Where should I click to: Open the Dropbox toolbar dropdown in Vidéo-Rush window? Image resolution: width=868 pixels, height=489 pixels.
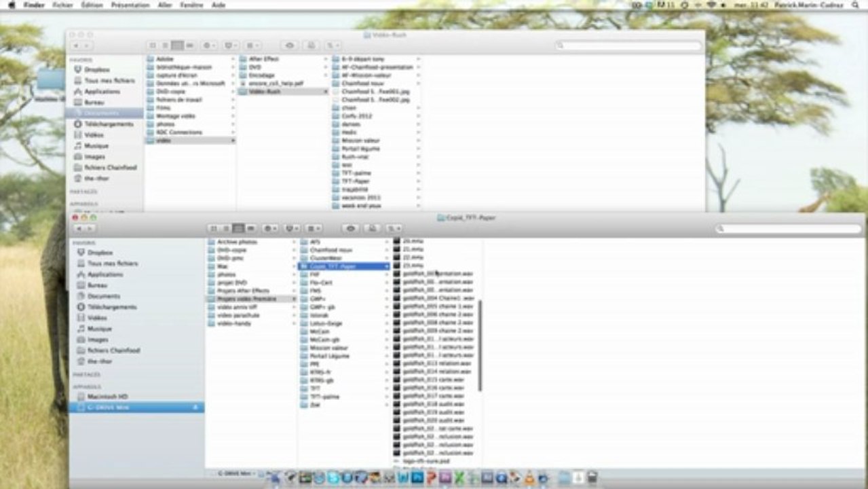click(230, 46)
